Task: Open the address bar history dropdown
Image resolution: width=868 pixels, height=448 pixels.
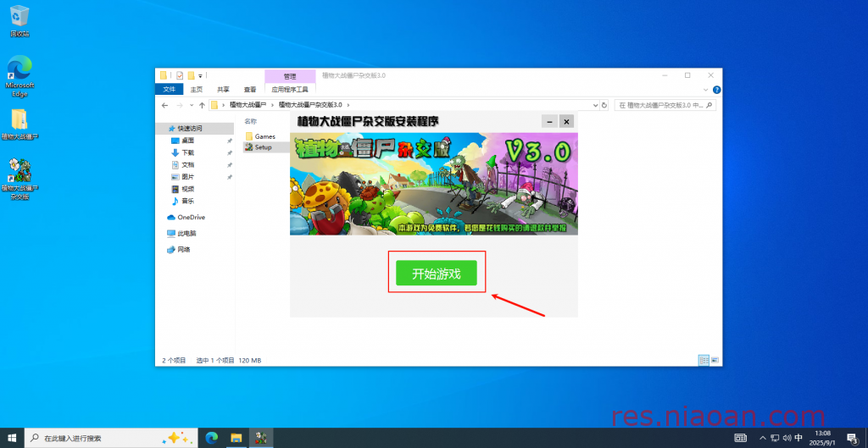Action: pyautogui.click(x=596, y=105)
